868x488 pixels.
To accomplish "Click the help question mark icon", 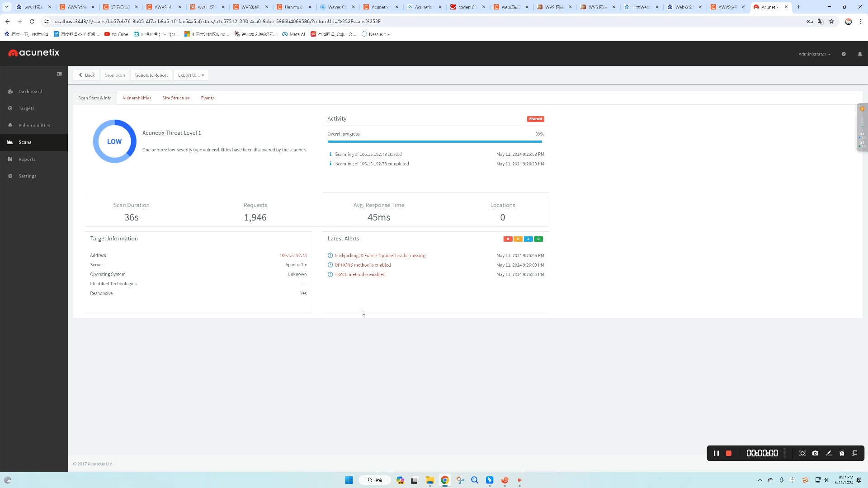I will 844,54.
